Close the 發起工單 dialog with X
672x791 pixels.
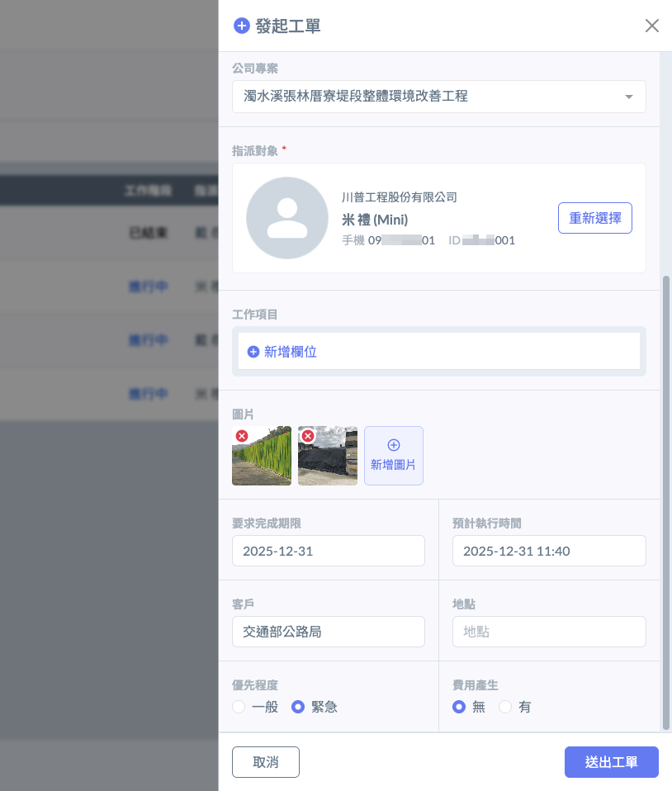[651, 26]
